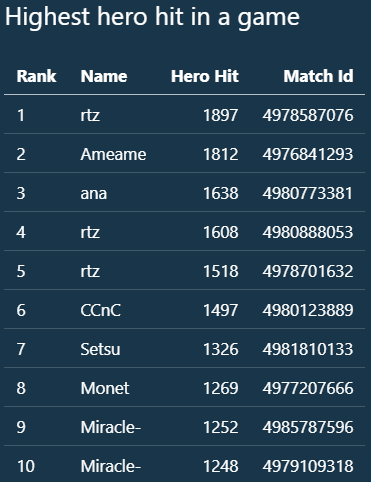Open match id 4985787596
The image size is (371, 482).
(308, 427)
